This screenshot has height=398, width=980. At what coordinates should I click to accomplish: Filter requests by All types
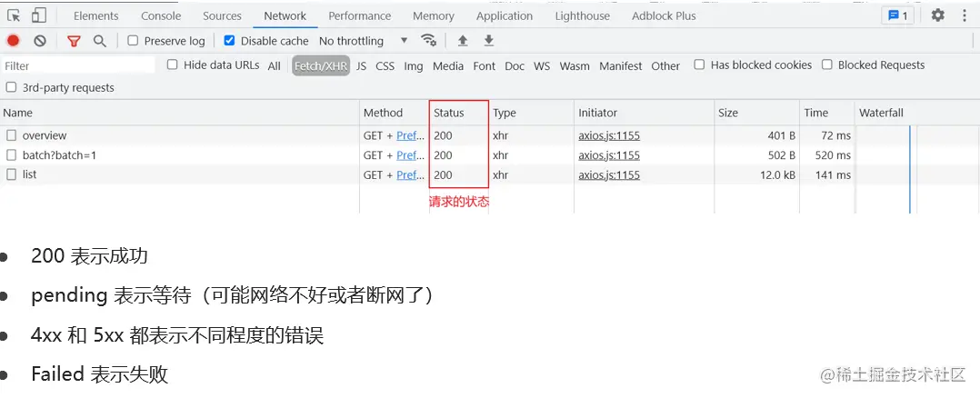pyautogui.click(x=275, y=65)
